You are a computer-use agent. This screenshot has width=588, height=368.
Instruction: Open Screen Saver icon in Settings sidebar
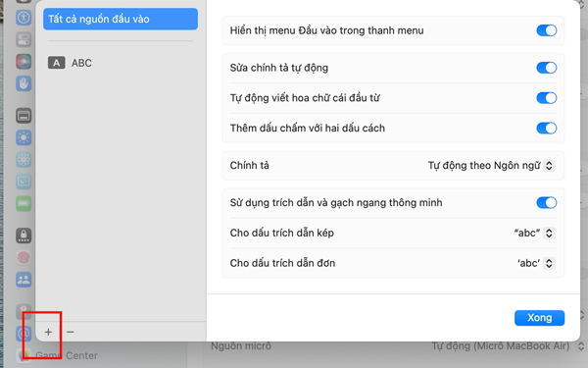(24, 182)
